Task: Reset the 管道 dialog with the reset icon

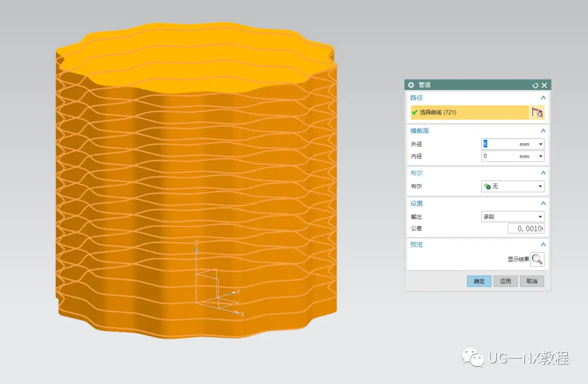Action: 535,86
